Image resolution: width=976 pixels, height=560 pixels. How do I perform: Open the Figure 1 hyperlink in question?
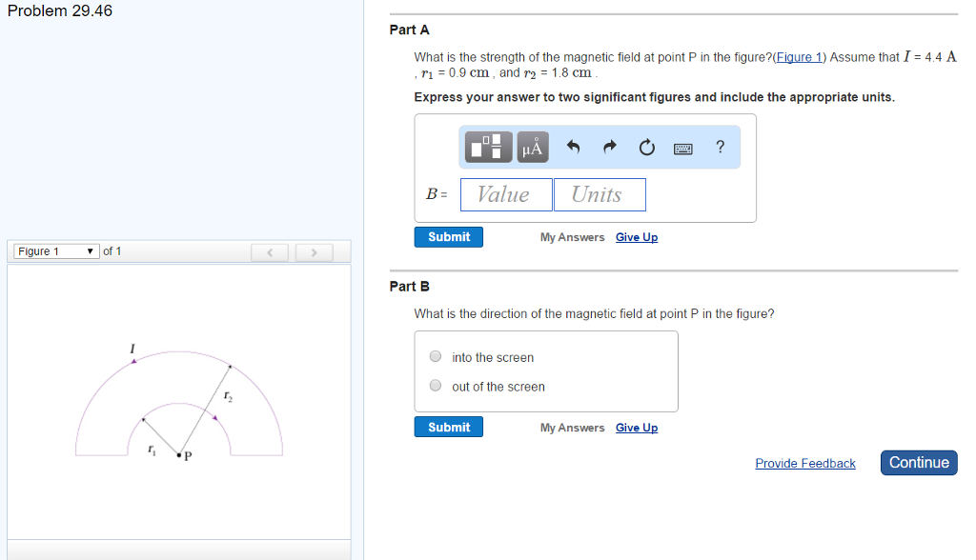click(x=800, y=57)
